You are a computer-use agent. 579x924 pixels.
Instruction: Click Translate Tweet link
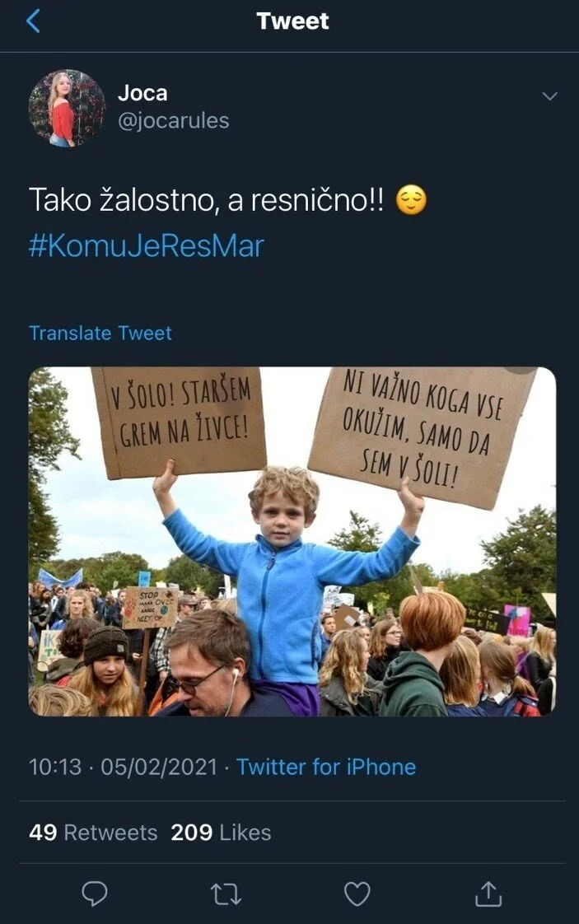100,333
